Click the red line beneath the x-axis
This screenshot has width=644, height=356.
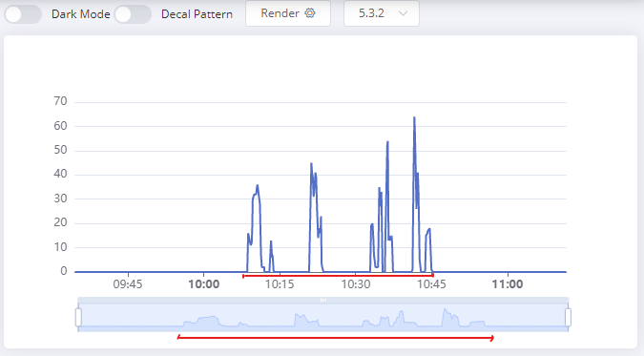(338, 276)
